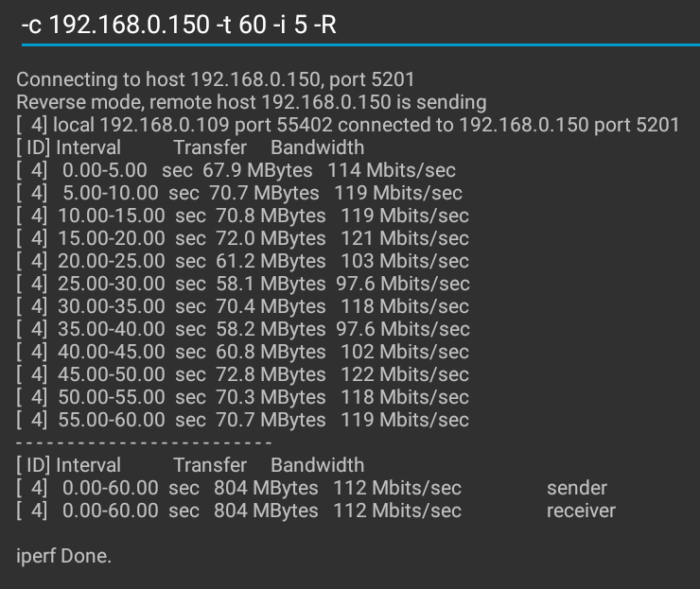Click the 40.00-45.00 sec result row
The width and height of the screenshot is (700, 589).
(x=243, y=352)
